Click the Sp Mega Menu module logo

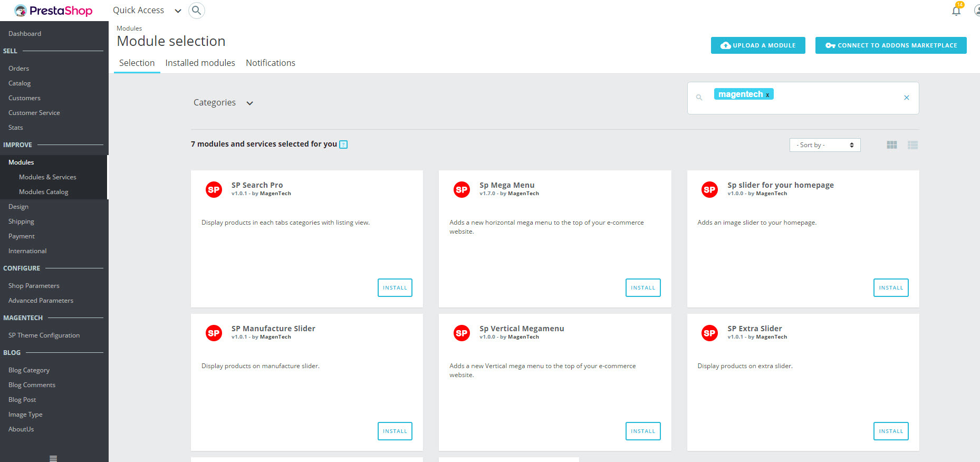[462, 190]
